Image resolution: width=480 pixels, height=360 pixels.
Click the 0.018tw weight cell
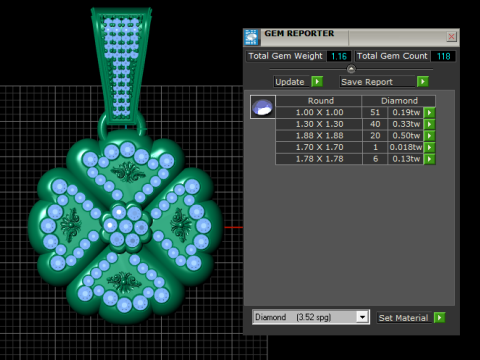(x=406, y=147)
